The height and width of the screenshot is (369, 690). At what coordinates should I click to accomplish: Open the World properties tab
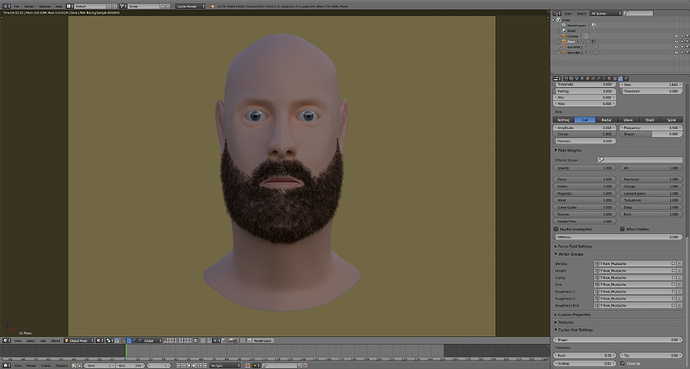point(582,78)
